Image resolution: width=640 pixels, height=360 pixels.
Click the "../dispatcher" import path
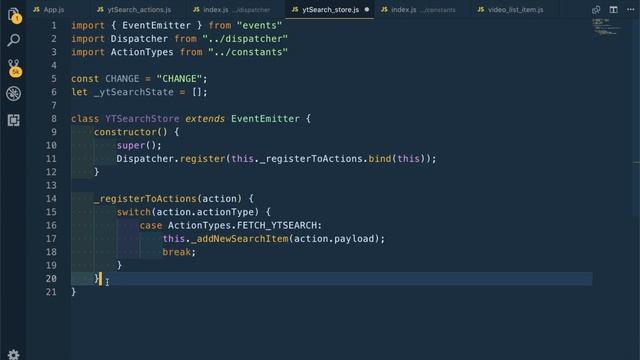click(x=245, y=39)
